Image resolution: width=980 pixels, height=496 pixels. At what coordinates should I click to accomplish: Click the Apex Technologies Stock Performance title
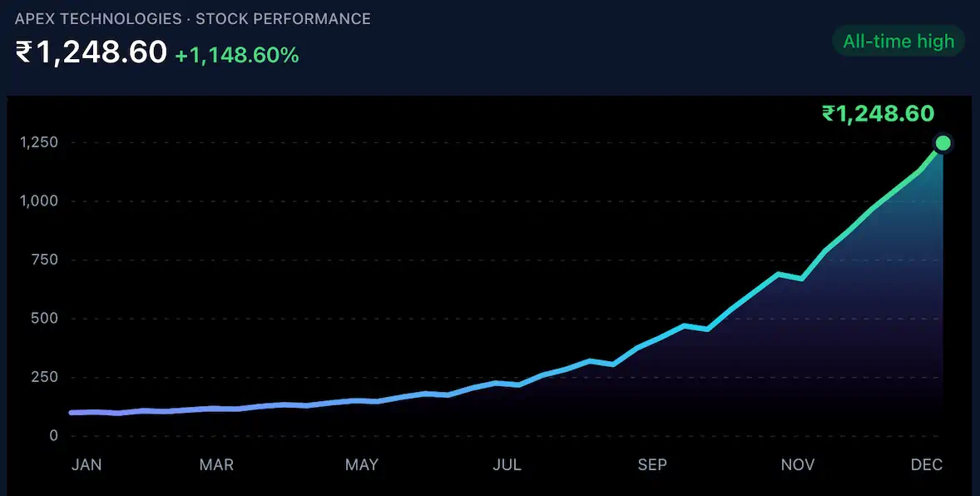point(192,19)
